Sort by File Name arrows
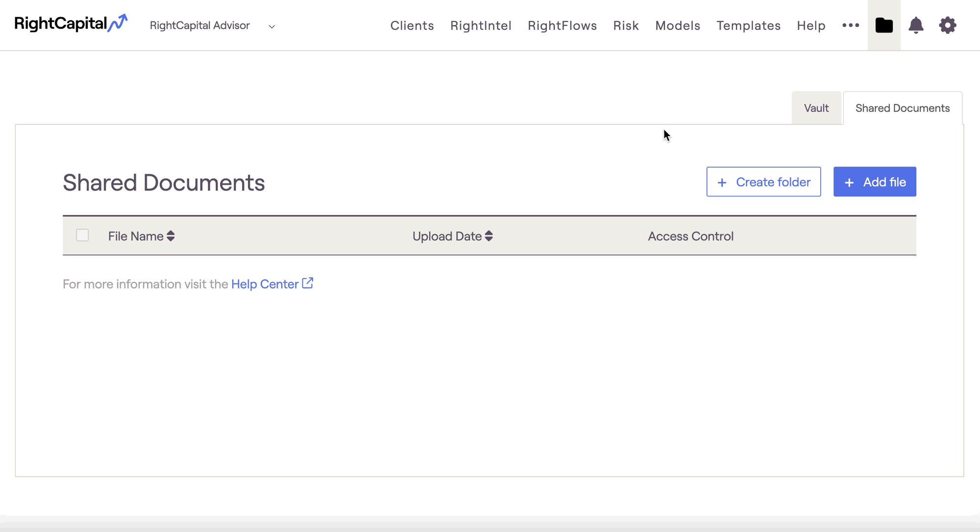The image size is (980, 532). pos(171,236)
